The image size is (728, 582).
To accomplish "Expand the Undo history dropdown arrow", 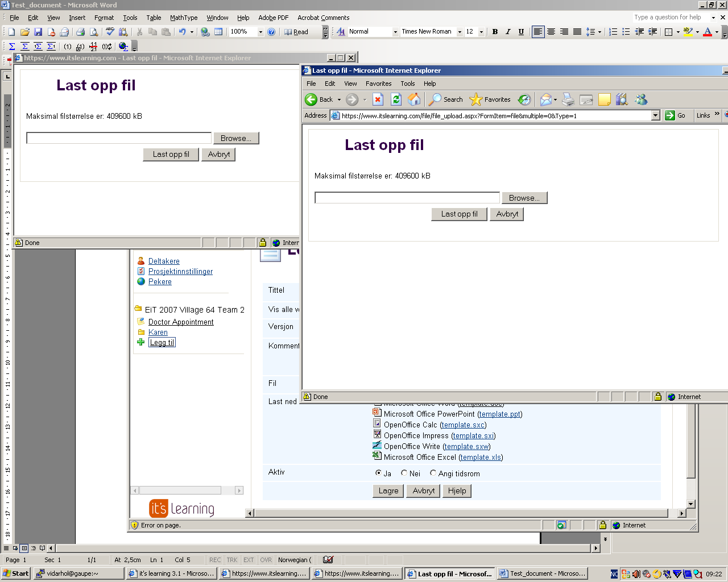I will [x=192, y=32].
